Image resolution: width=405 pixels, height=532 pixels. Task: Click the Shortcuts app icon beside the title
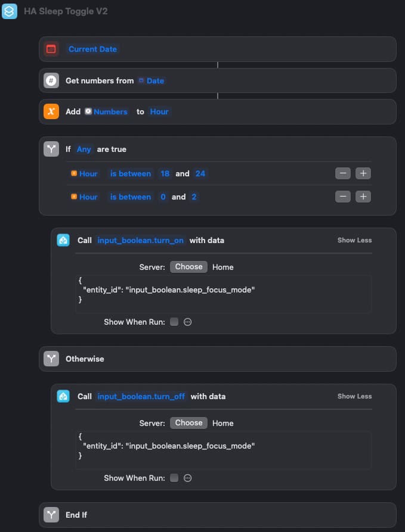click(x=9, y=11)
